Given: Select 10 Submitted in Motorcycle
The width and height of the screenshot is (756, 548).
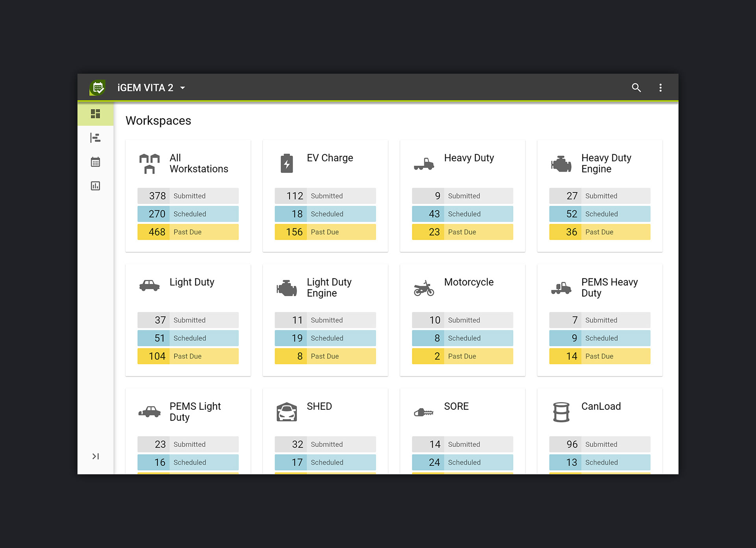Looking at the screenshot, I should [463, 320].
